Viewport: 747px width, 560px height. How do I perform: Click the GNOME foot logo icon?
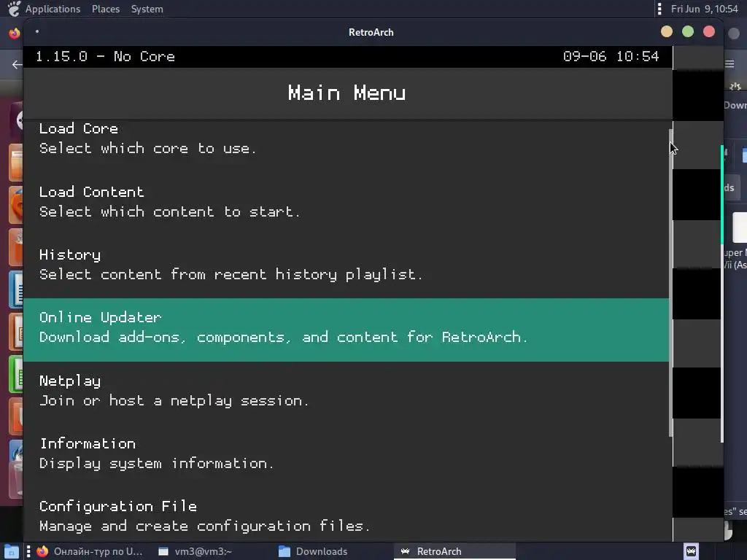click(x=15, y=9)
